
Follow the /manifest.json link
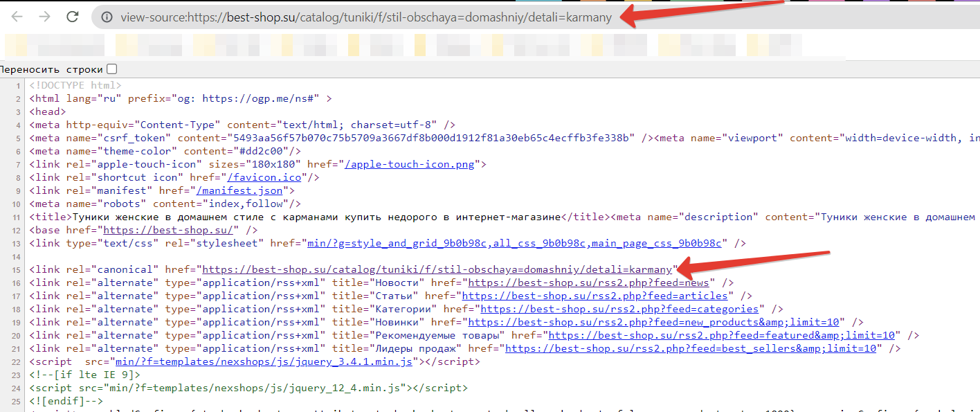coord(239,190)
